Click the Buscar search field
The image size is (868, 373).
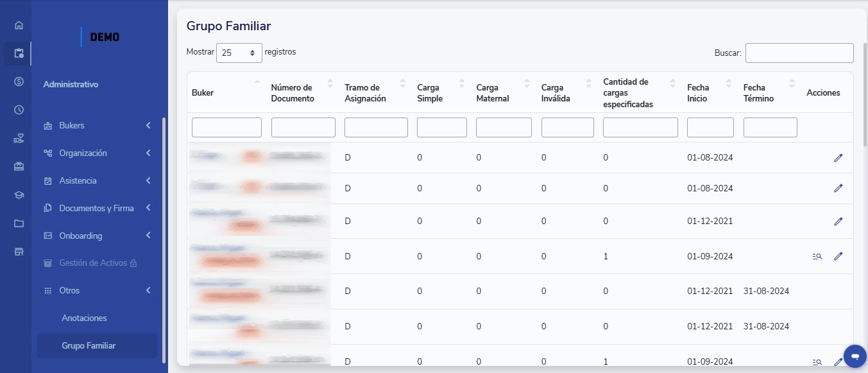tap(799, 53)
